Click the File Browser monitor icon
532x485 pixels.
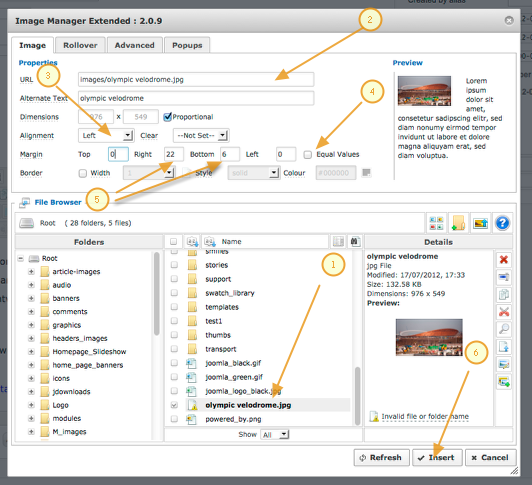(24, 202)
